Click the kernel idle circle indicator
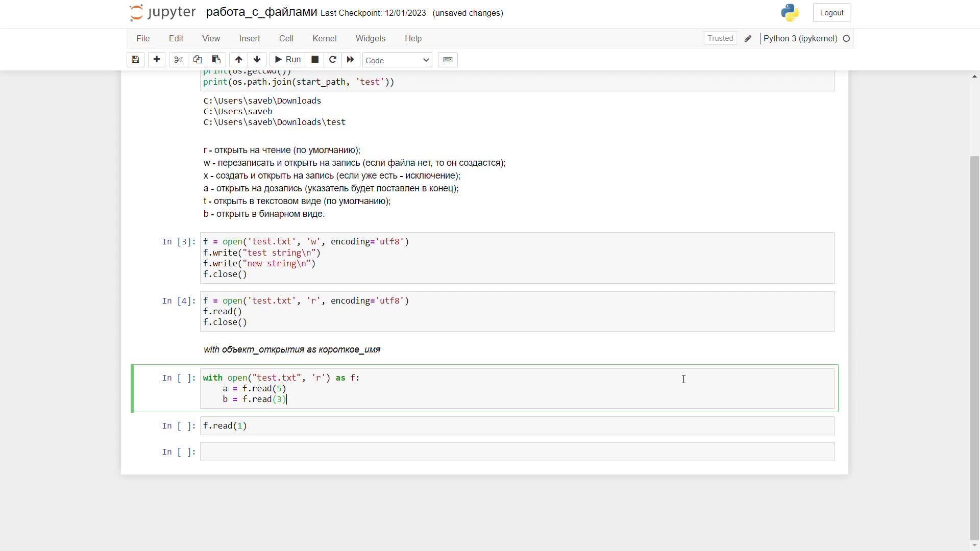980x551 pixels. (846, 39)
